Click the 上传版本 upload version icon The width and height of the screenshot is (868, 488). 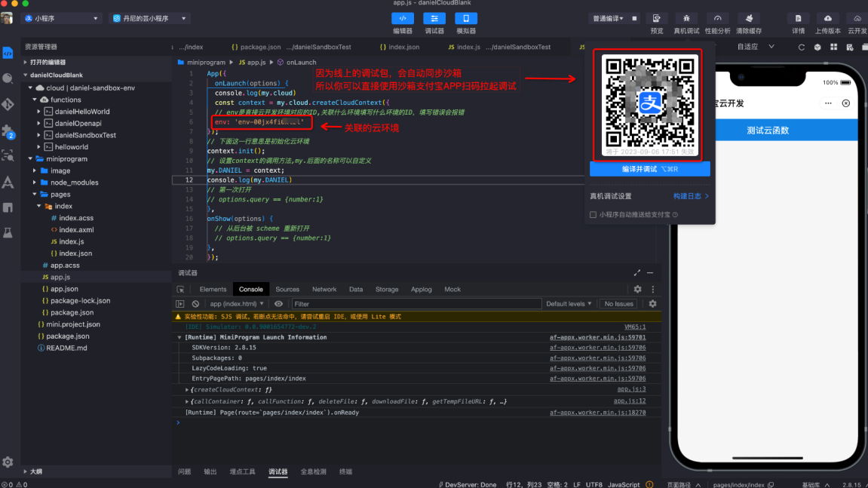827,18
